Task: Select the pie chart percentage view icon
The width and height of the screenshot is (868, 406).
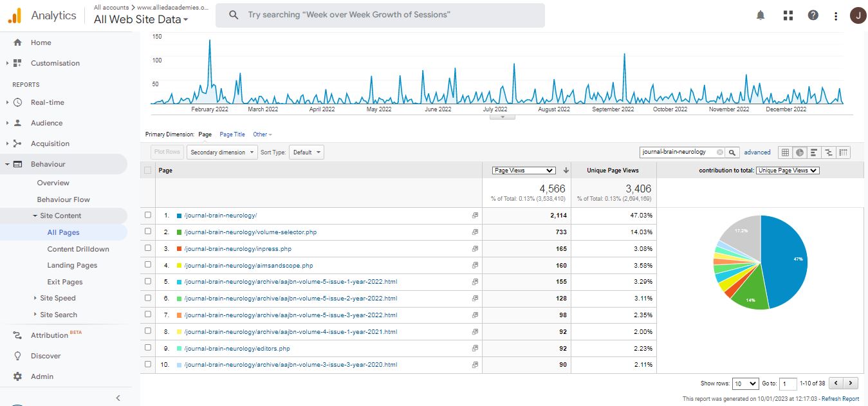Action: (x=800, y=152)
